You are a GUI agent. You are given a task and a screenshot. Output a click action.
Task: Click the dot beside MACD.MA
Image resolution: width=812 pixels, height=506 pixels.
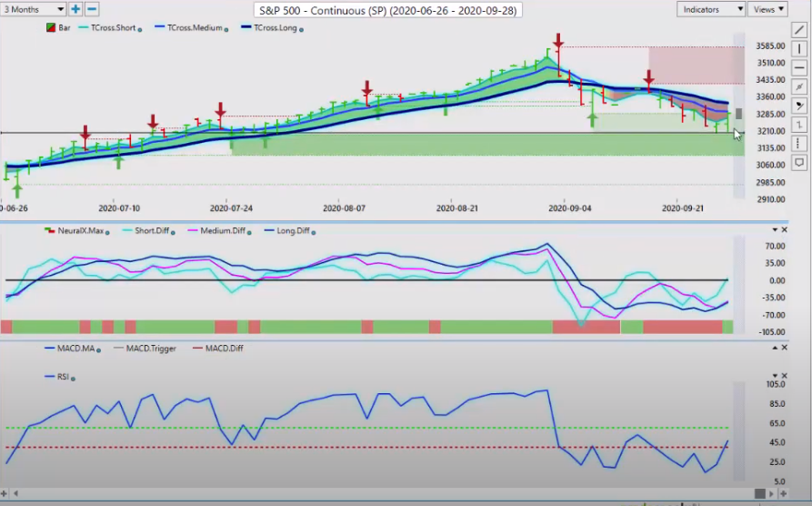coord(98,350)
